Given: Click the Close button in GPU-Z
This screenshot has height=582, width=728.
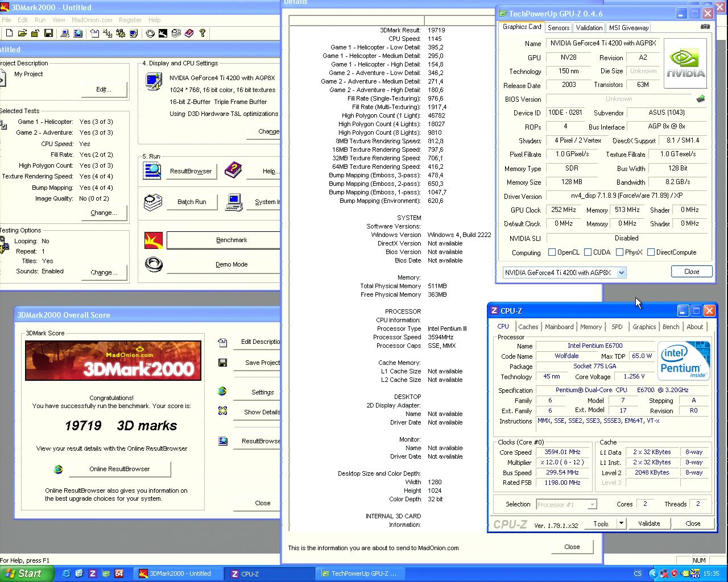Looking at the screenshot, I should (x=692, y=272).
